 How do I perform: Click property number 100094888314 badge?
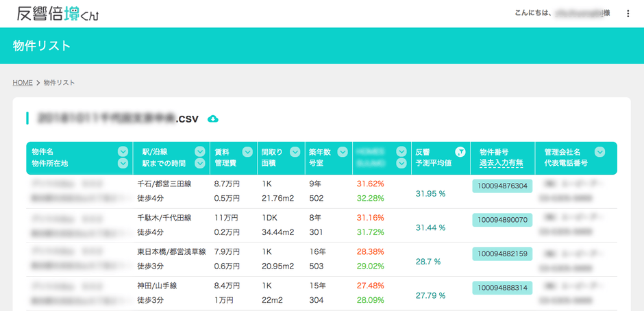coord(502,288)
